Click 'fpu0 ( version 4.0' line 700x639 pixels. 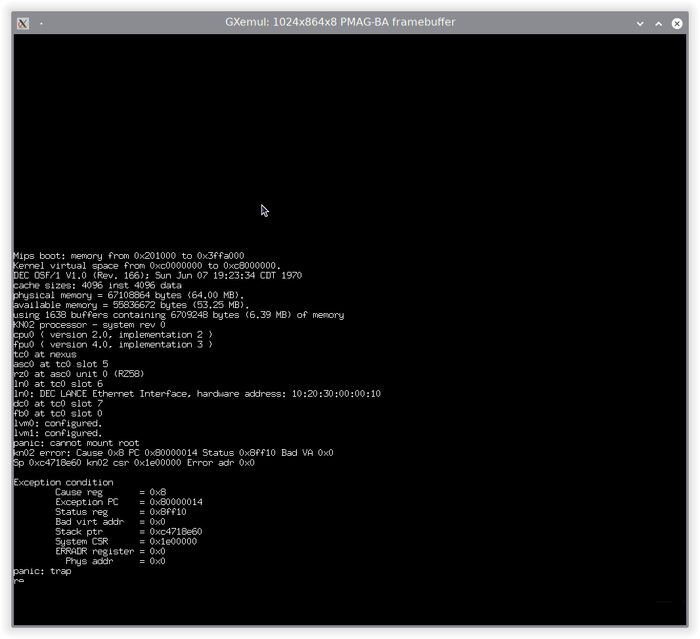coord(113,344)
